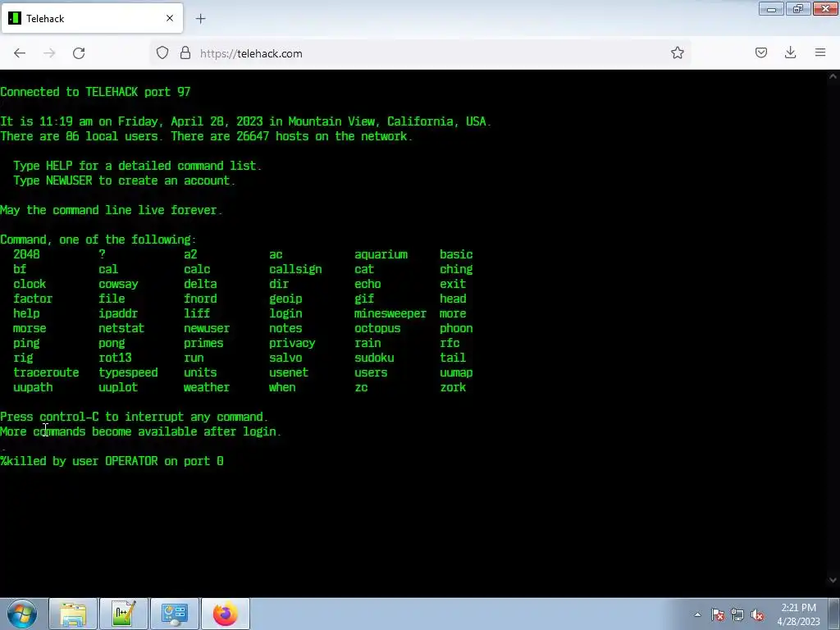840x630 pixels.
Task: Click the muted volume tray icon
Action: [757, 615]
